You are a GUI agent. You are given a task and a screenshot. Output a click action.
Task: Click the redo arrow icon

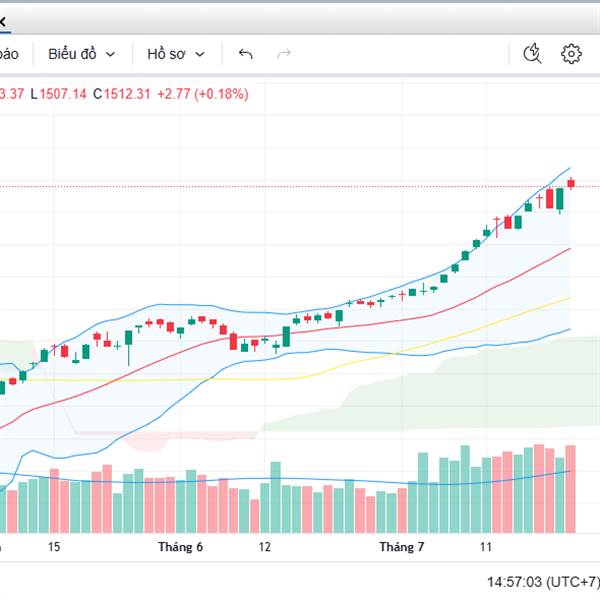[x=284, y=54]
